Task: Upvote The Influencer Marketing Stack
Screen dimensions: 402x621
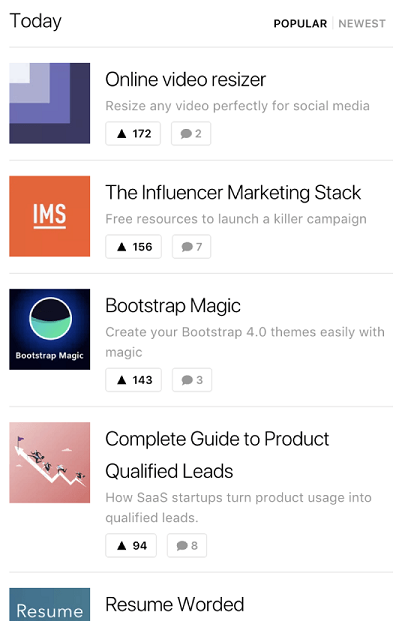Action: (x=133, y=246)
